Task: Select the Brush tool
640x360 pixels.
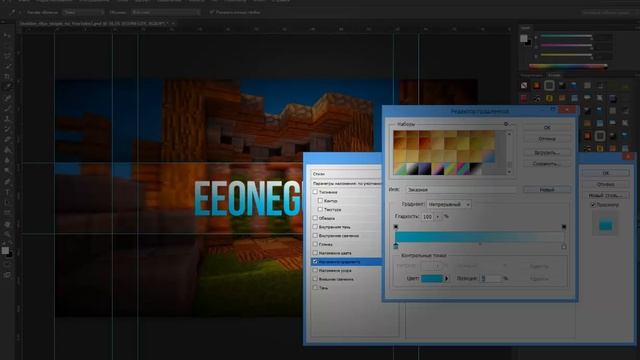Action: coord(7,108)
